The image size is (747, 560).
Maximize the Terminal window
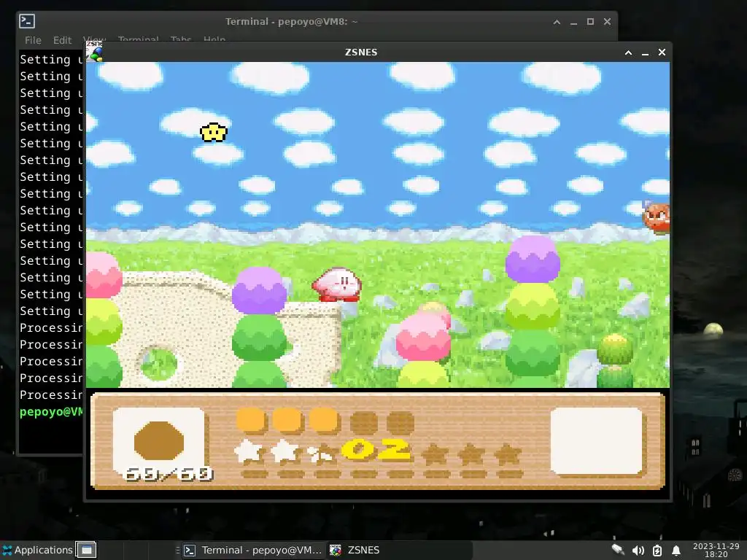pyautogui.click(x=590, y=21)
